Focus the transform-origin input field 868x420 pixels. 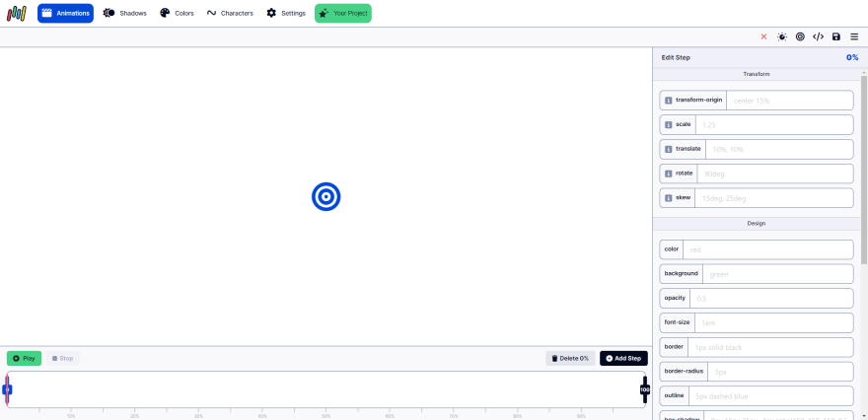tap(789, 101)
